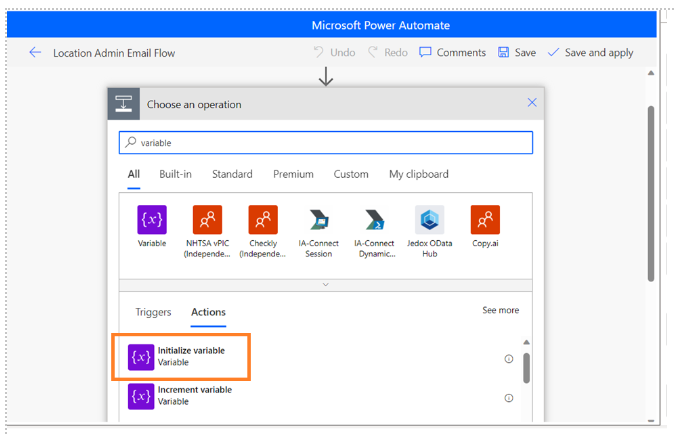The height and width of the screenshot is (435, 676).
Task: Click the search magnifier icon
Action: 131,142
